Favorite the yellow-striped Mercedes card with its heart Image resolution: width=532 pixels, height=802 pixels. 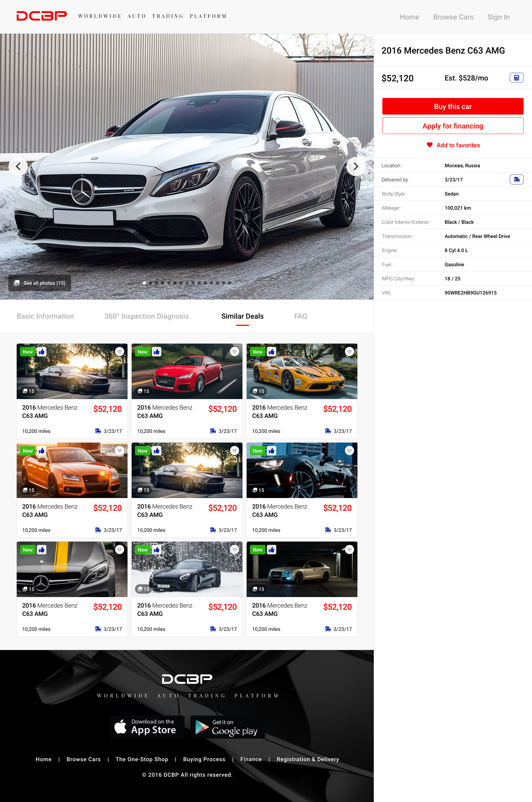tap(120, 550)
